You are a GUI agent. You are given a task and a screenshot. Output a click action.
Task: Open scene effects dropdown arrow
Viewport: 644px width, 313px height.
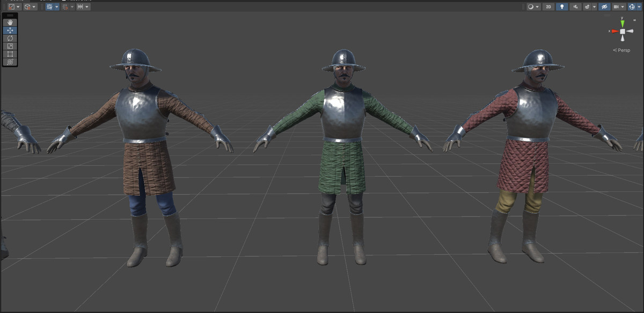click(594, 7)
